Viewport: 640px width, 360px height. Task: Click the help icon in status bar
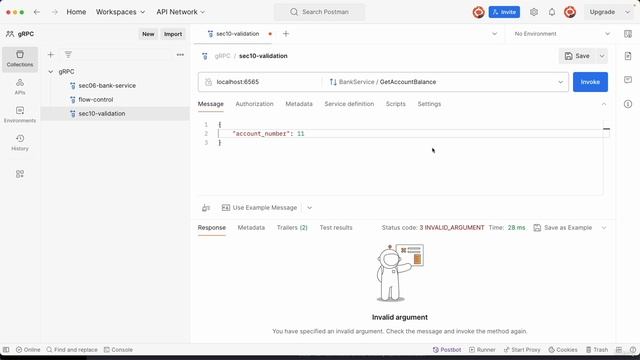(x=633, y=350)
